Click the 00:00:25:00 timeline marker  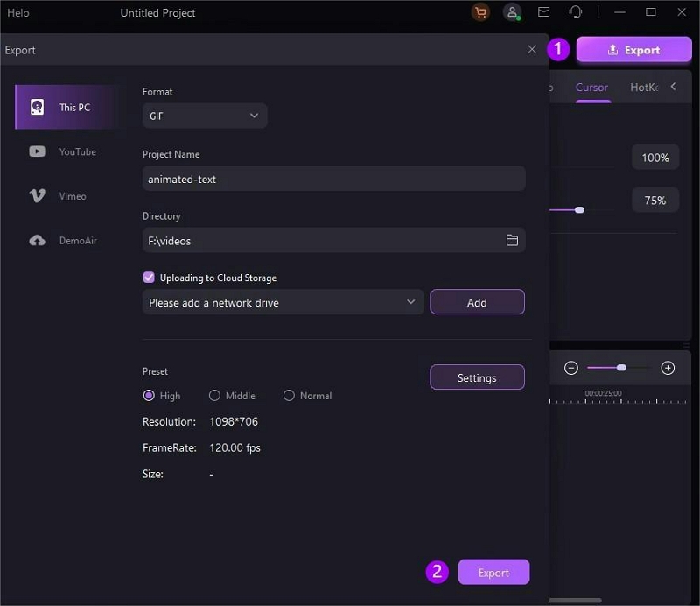(603, 393)
